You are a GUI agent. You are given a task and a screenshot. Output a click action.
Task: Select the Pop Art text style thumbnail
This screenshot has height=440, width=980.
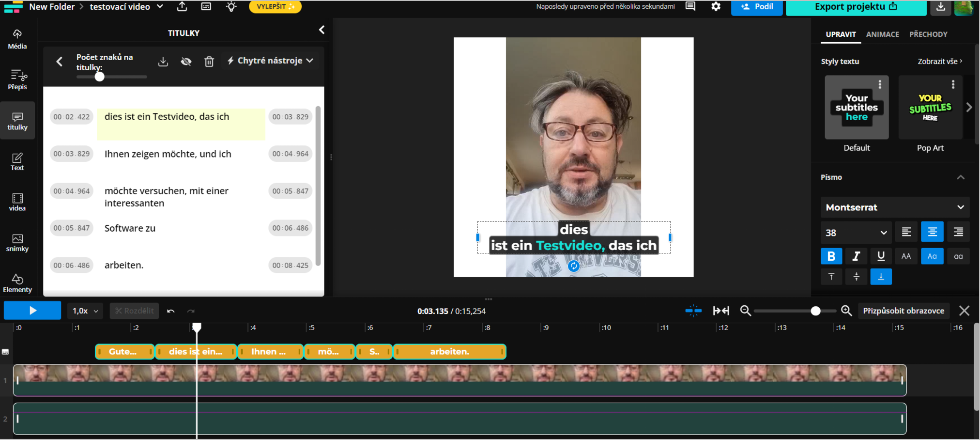pyautogui.click(x=930, y=107)
